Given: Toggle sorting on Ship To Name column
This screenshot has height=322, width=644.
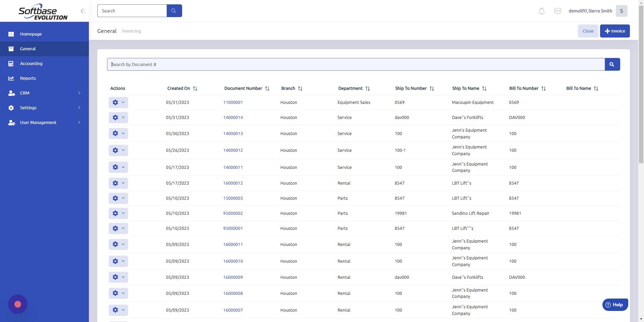Looking at the screenshot, I should tap(484, 88).
